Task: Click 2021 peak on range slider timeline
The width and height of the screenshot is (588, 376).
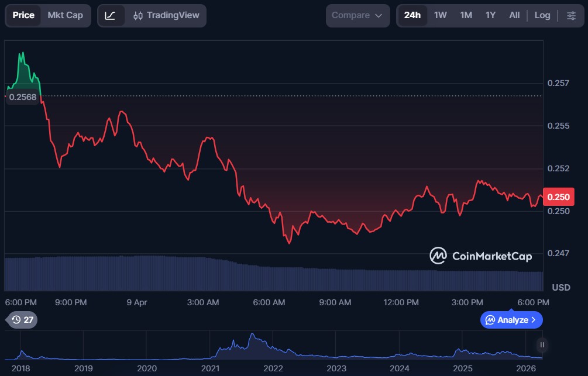Action: (252, 336)
